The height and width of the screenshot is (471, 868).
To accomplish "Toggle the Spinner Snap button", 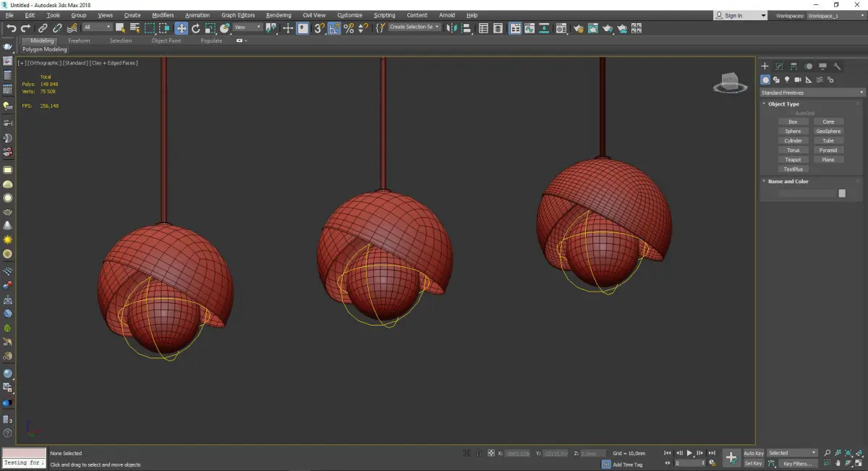I will pyautogui.click(x=362, y=28).
